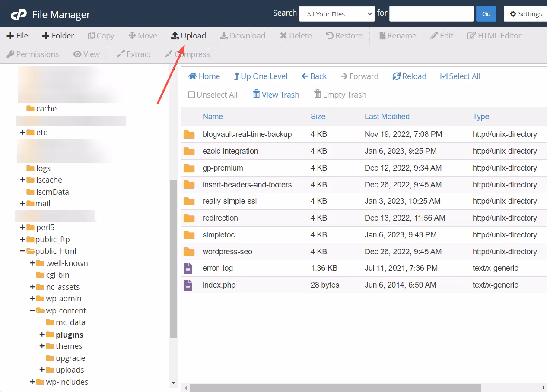Open View Trash

pos(276,95)
